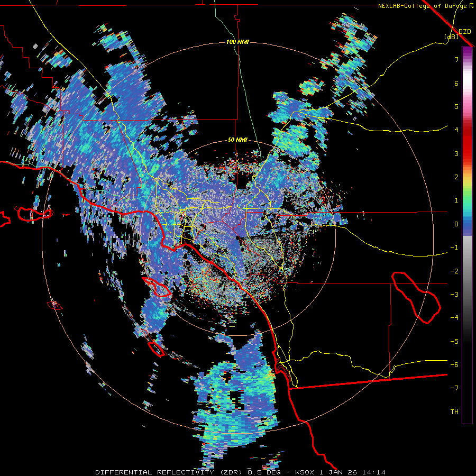476x476 pixels.
Task: Click the [dB] units label
Action: (x=452, y=36)
